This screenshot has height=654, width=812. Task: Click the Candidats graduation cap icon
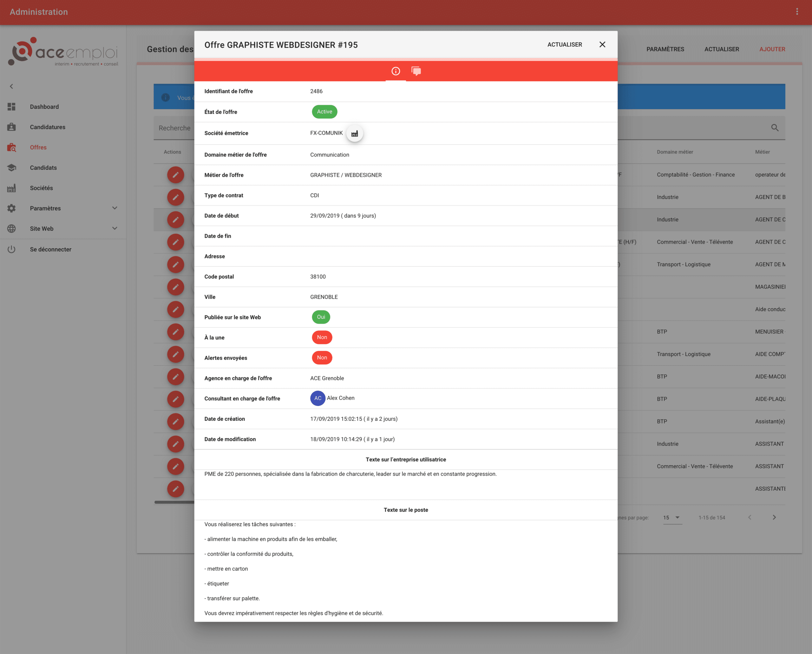pos(12,168)
